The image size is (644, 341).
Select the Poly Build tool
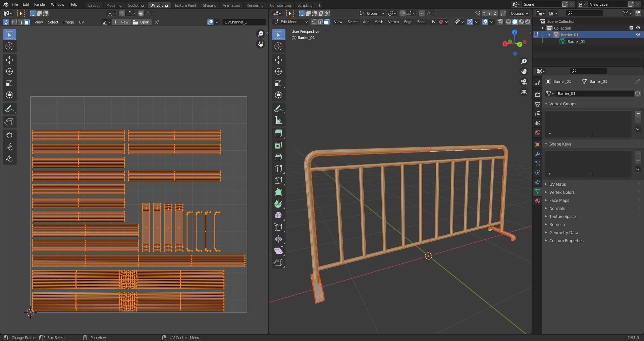click(278, 192)
